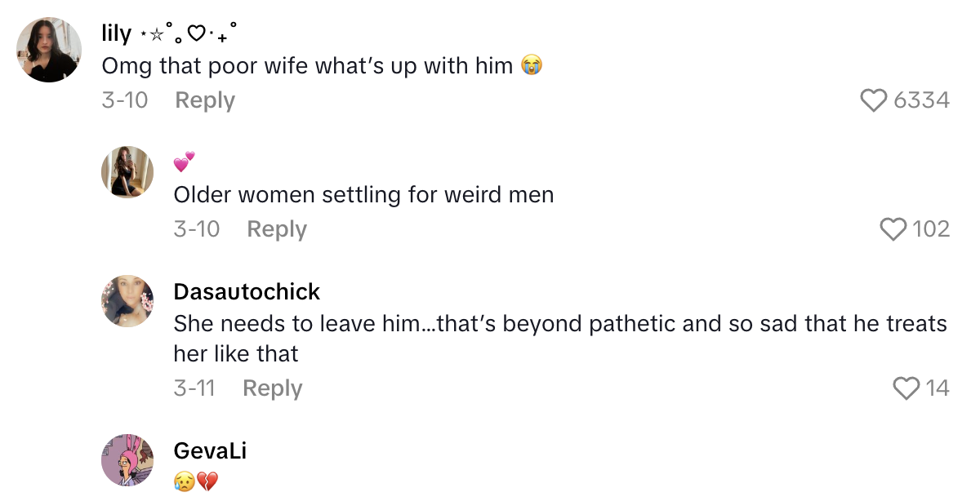Open the thread below Dasautochick's comment
The height and width of the screenshot is (501, 980).
(272, 388)
